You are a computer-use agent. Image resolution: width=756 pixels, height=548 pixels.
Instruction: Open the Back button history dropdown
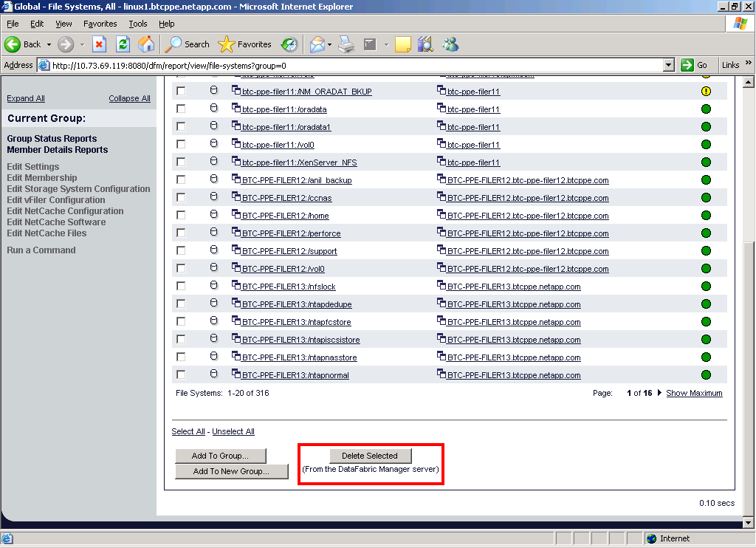coord(49,44)
